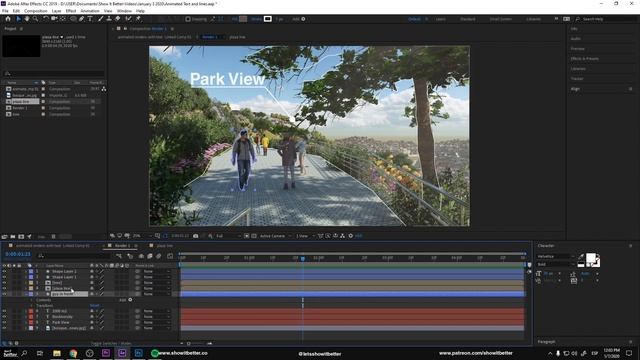Click the take snapshot camera icon
This screenshot has height=360, width=640.
coord(196,236)
